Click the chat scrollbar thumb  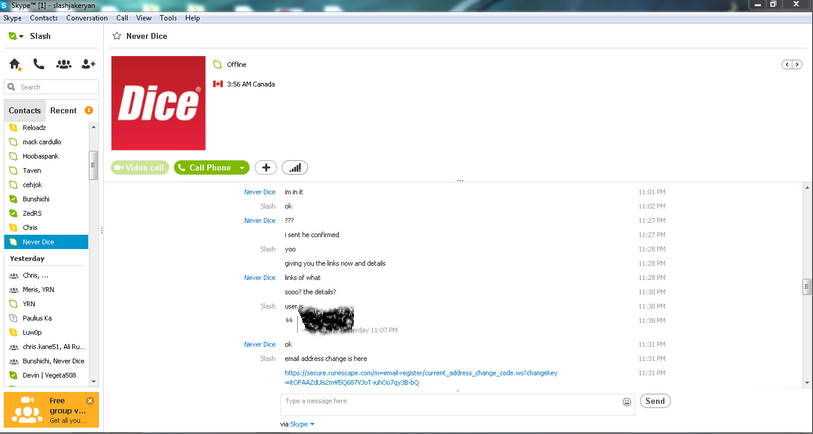806,286
